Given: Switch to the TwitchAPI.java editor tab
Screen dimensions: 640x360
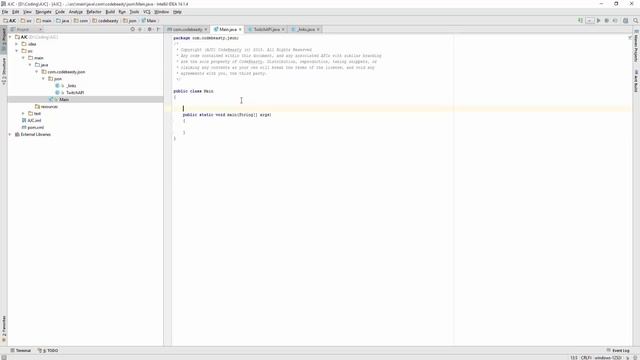Looking at the screenshot, I should tap(267, 29).
